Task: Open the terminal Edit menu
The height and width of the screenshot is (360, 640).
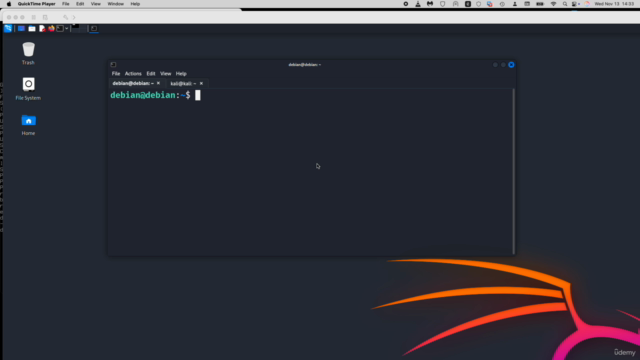Action: [151, 74]
